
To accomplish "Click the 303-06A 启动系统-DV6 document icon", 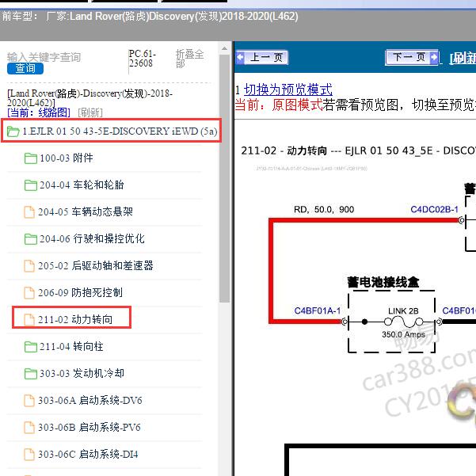I will [x=29, y=401].
